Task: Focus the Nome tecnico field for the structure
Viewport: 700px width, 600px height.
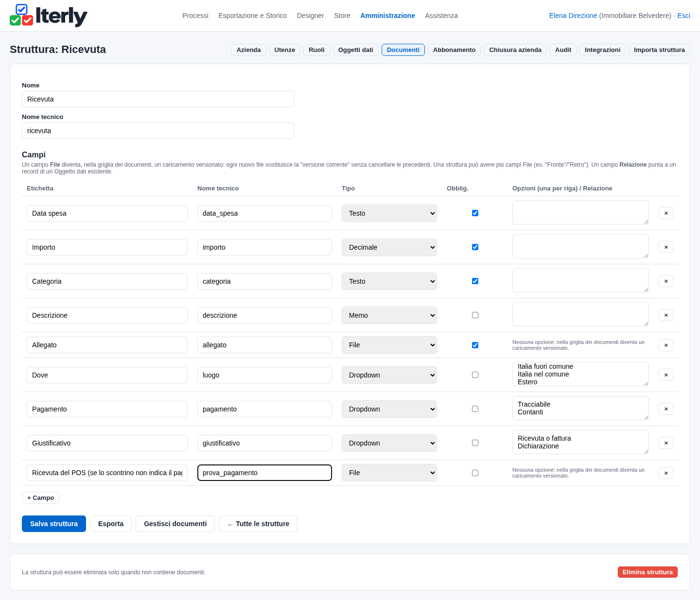Action: point(158,131)
